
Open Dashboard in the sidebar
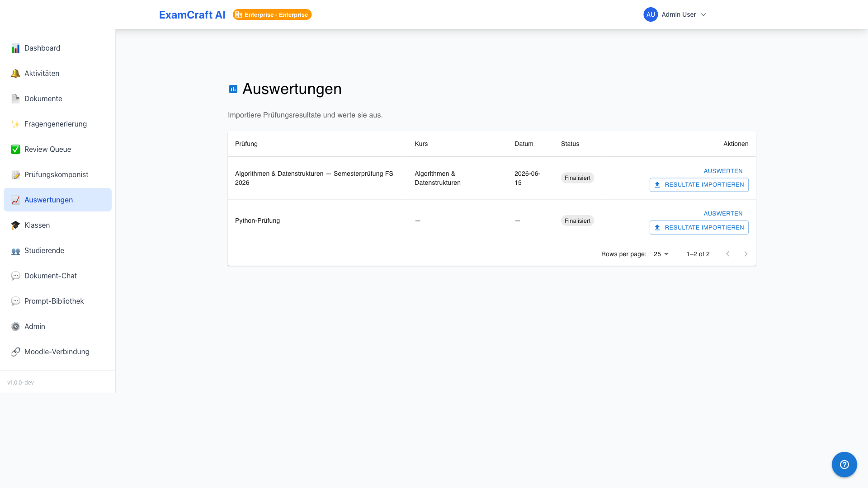coord(57,48)
